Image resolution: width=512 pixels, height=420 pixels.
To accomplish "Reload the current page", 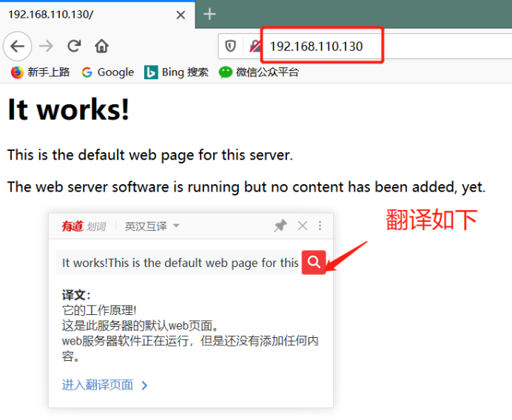I will tap(74, 46).
